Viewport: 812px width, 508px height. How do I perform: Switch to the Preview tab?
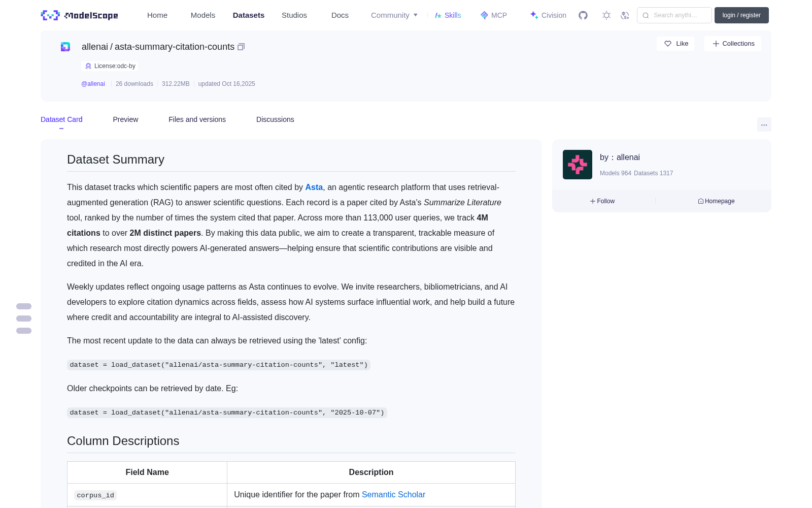click(125, 119)
